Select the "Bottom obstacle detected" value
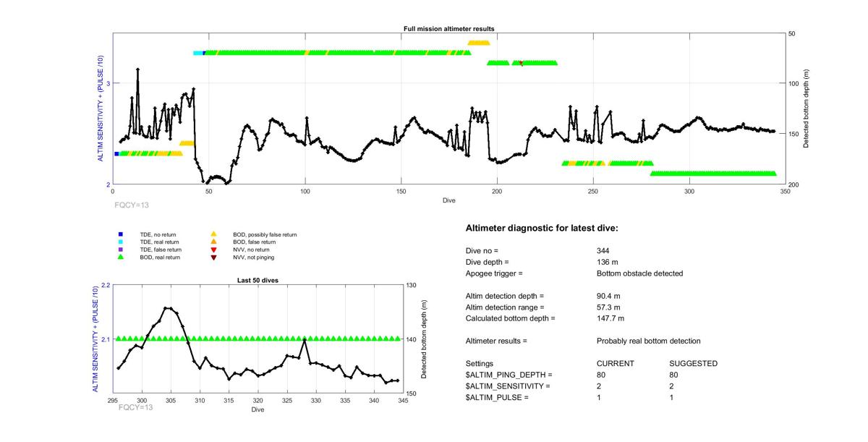Viewport: 868px width, 442px height. pyautogui.click(x=638, y=273)
